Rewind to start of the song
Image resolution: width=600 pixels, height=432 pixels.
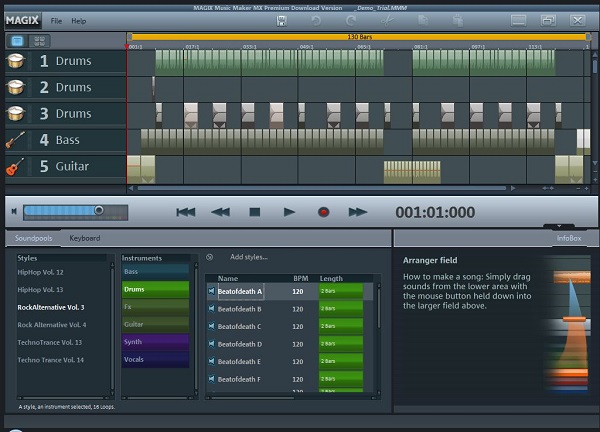185,212
